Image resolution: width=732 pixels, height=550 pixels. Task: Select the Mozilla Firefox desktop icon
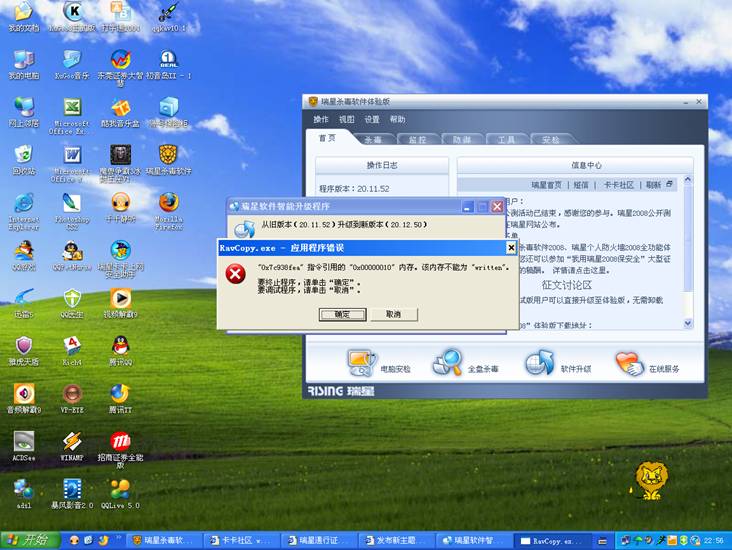pyautogui.click(x=169, y=211)
